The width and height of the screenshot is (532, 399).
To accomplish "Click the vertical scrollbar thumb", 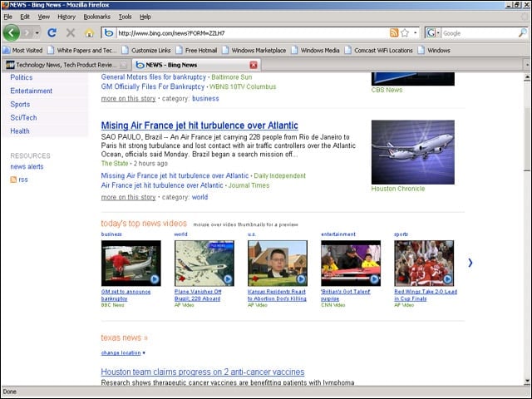I will [x=527, y=139].
